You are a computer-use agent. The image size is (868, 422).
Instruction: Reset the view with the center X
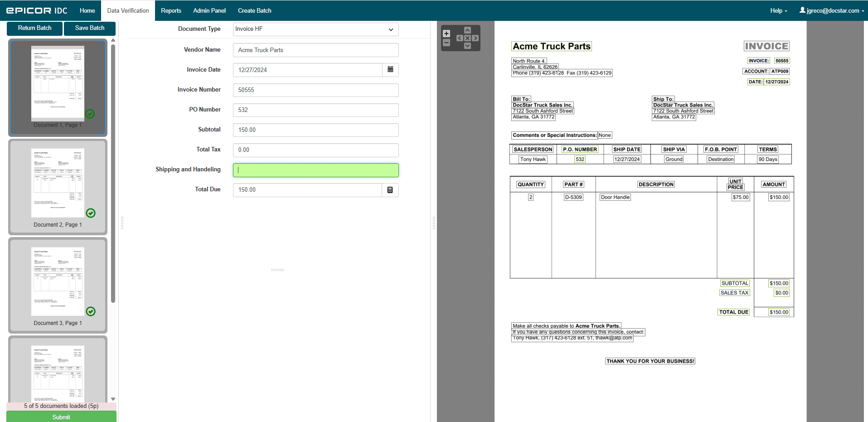click(x=467, y=38)
